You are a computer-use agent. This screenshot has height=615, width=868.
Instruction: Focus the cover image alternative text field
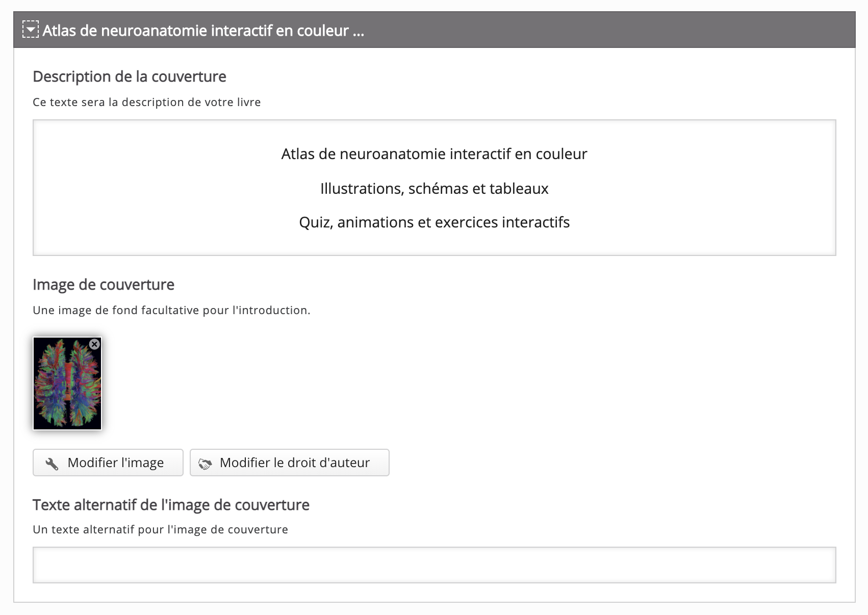[x=434, y=565]
